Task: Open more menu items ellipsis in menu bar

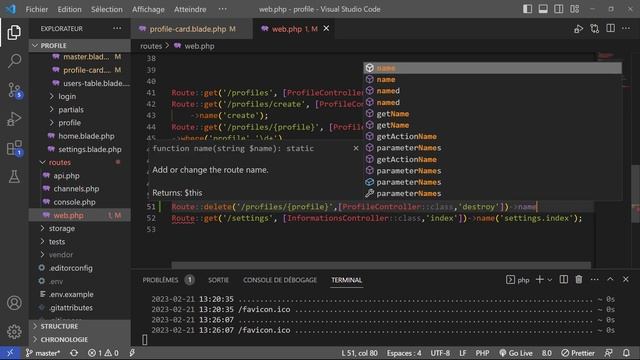Action: [x=222, y=9]
